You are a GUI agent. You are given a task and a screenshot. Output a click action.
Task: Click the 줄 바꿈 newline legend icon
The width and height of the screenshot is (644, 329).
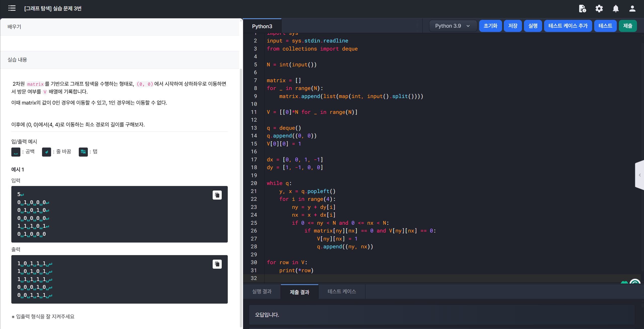pyautogui.click(x=47, y=152)
